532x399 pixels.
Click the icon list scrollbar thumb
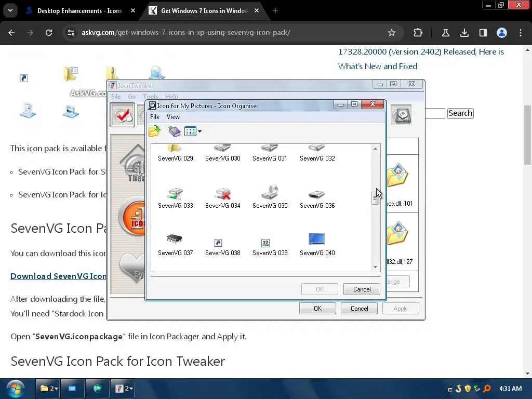pyautogui.click(x=375, y=198)
